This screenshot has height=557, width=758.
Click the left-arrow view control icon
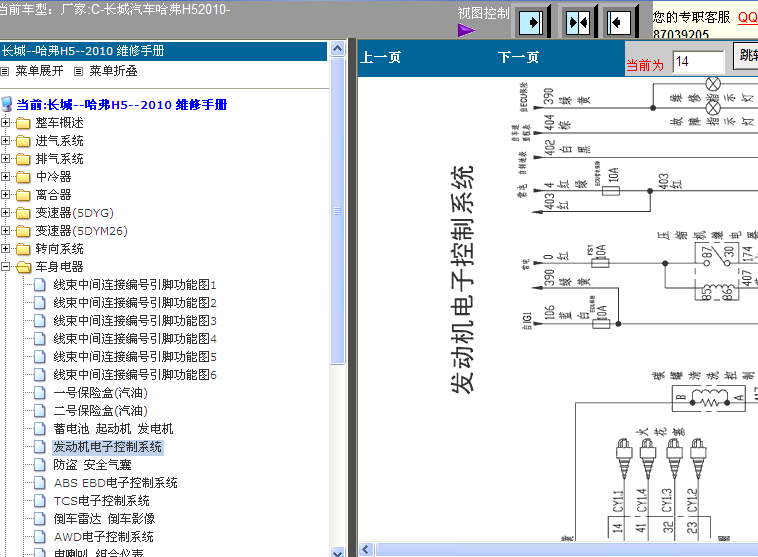[619, 22]
